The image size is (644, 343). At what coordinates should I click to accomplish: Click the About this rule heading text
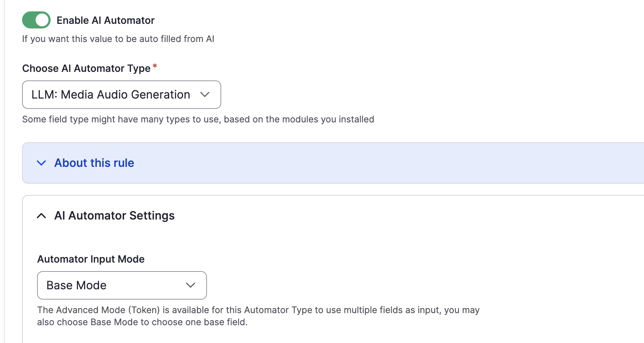[93, 163]
